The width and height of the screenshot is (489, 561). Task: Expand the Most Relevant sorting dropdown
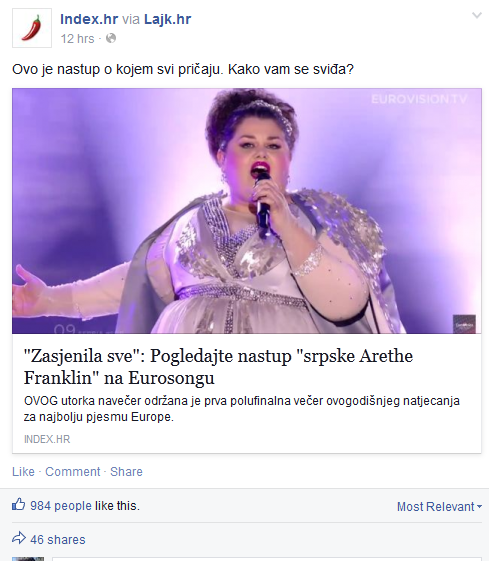coord(439,507)
